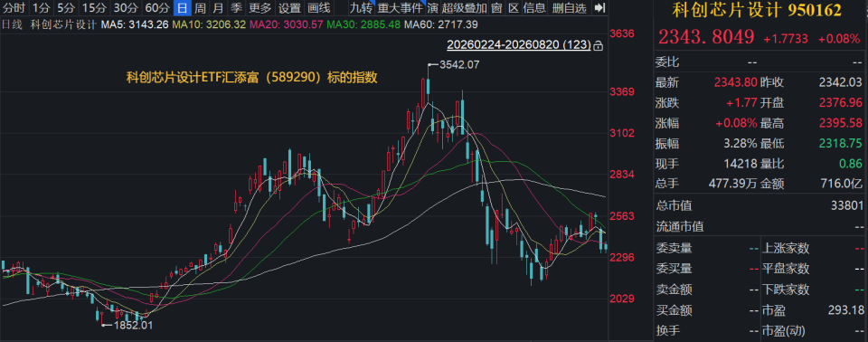The image size is (868, 342).
Task: Click the 总市值 value 33801
Action: click(x=847, y=205)
